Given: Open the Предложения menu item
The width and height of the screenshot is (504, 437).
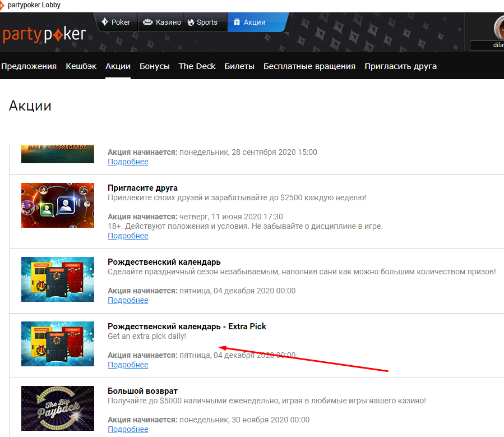Looking at the screenshot, I should [29, 66].
